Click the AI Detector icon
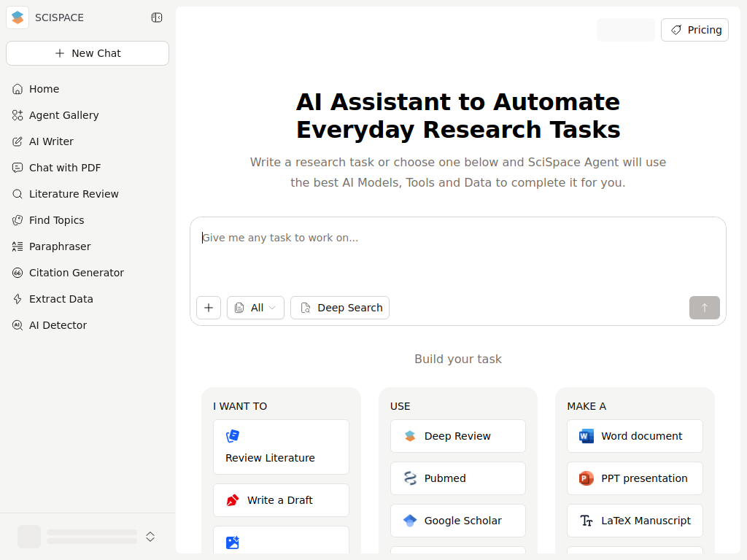Image resolution: width=747 pixels, height=560 pixels. [x=18, y=325]
